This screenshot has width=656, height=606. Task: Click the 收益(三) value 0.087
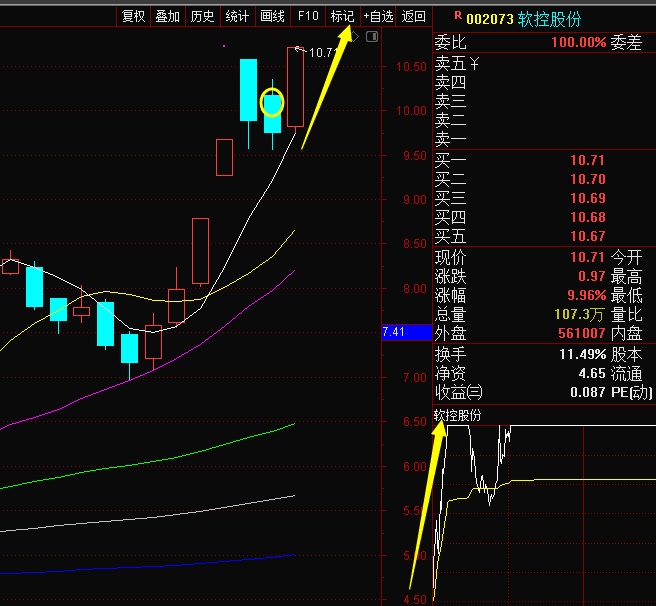[x=587, y=392]
